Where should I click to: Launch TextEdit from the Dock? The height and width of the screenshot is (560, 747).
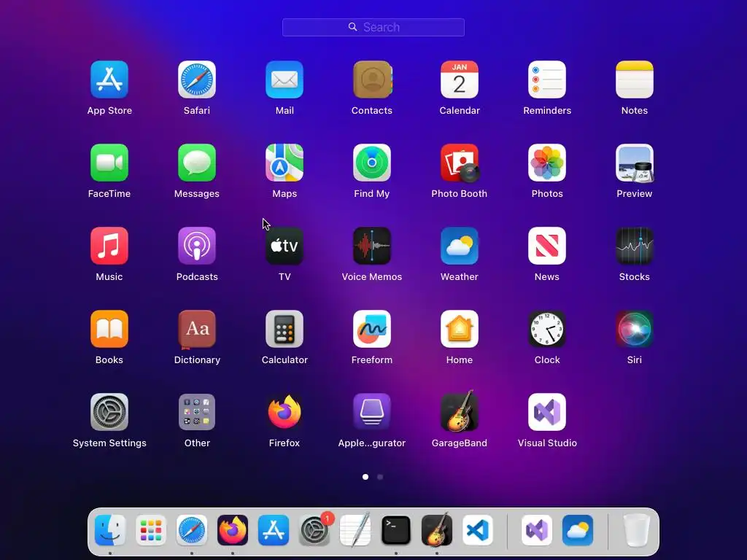(x=355, y=531)
